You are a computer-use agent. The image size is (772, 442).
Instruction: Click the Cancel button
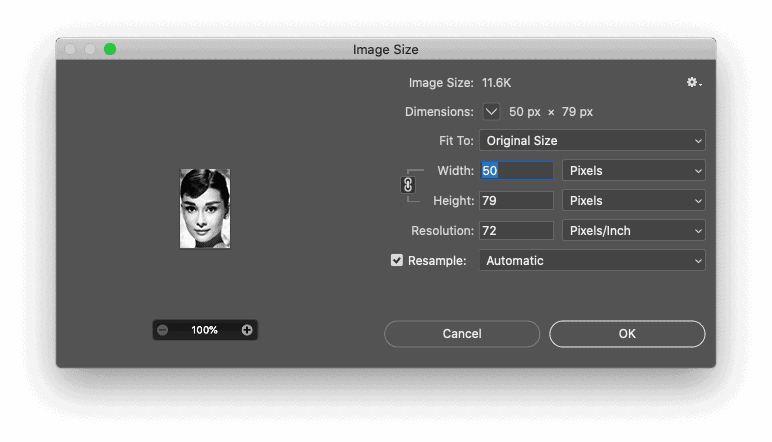click(x=462, y=334)
